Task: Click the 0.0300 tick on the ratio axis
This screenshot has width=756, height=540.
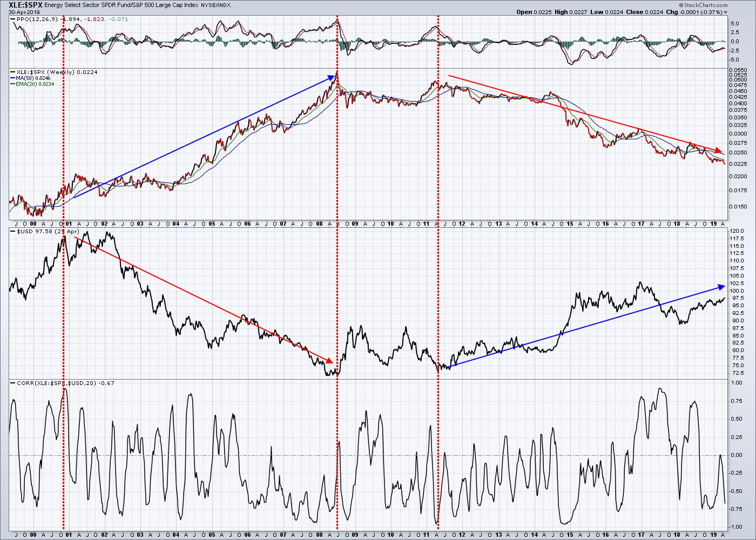Action: 739,134
